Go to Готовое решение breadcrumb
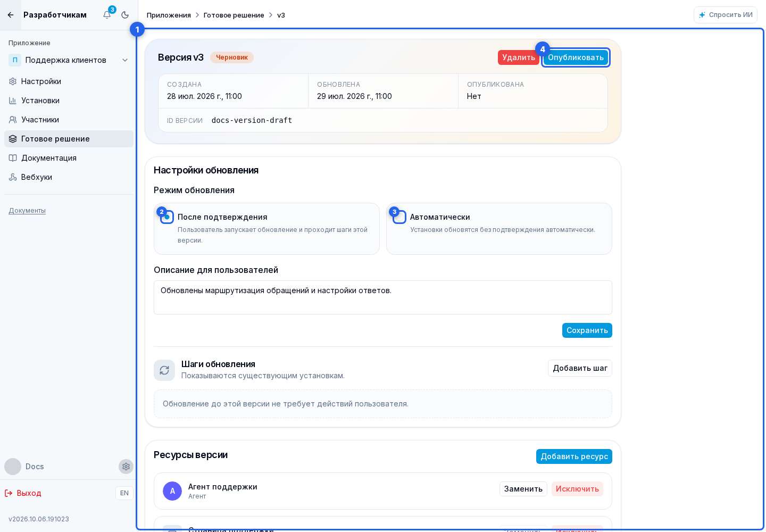The height and width of the screenshot is (532, 766). [234, 15]
